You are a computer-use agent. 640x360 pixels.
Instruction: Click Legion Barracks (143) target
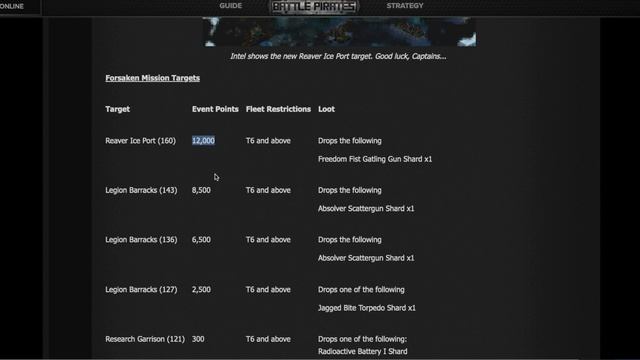141,190
